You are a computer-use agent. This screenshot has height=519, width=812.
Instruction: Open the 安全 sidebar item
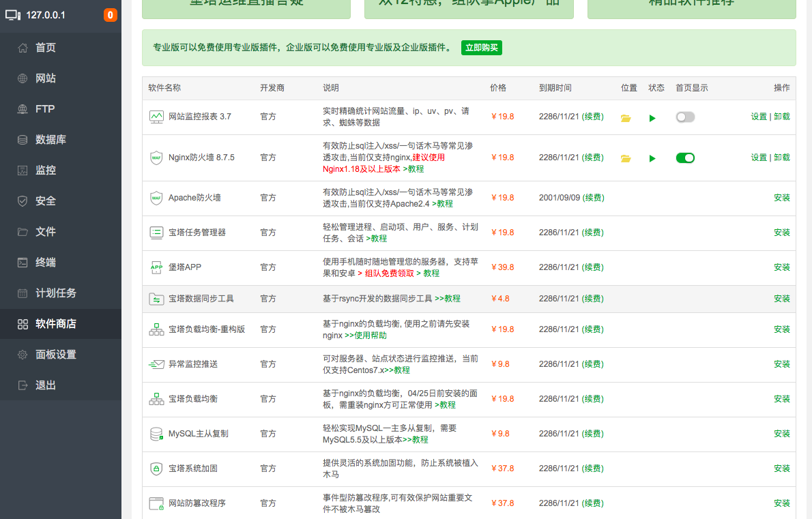point(61,201)
